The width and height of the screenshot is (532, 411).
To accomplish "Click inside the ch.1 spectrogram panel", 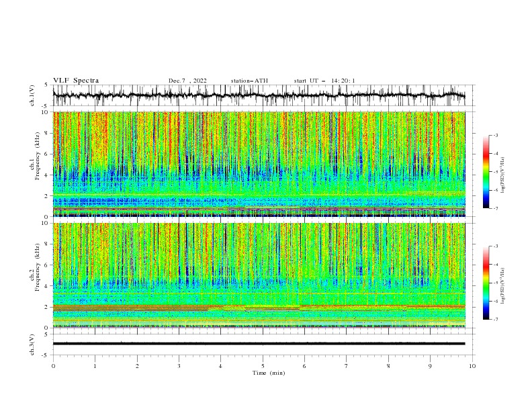I will click(x=259, y=164).
